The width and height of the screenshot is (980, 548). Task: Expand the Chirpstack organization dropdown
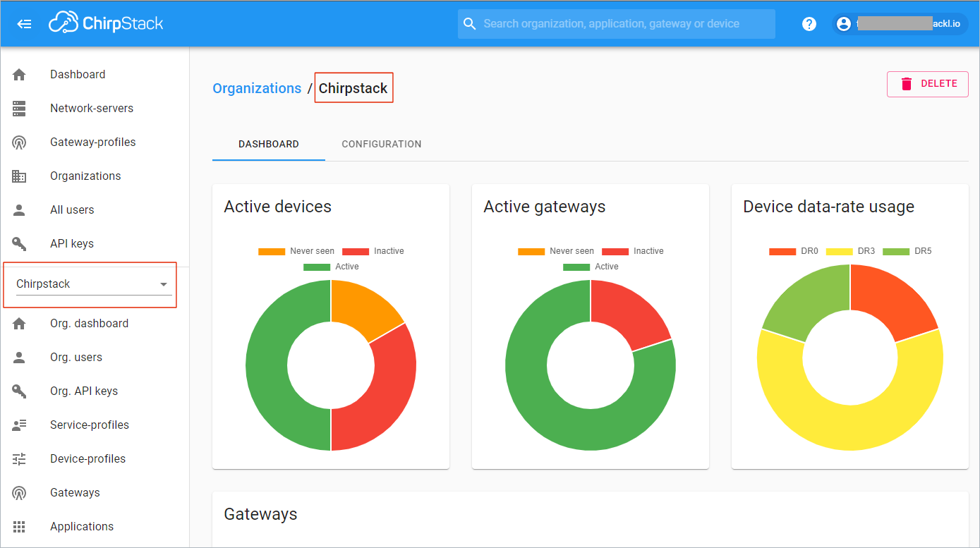pyautogui.click(x=164, y=284)
